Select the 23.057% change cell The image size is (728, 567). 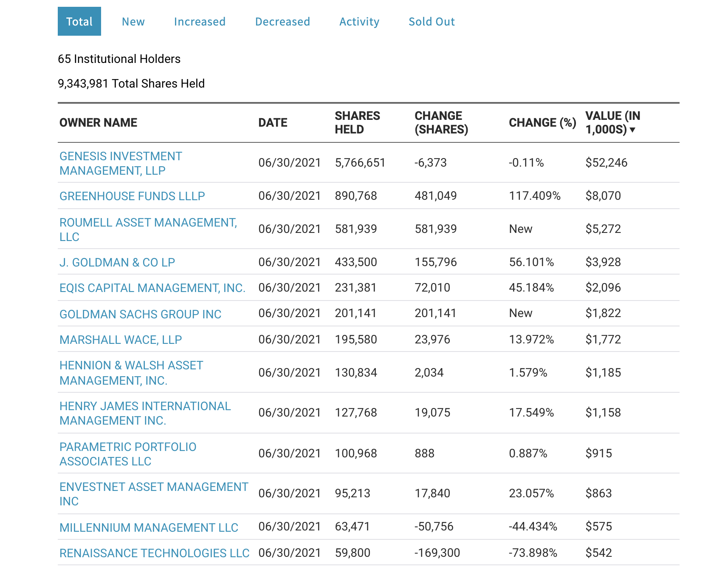[531, 493]
